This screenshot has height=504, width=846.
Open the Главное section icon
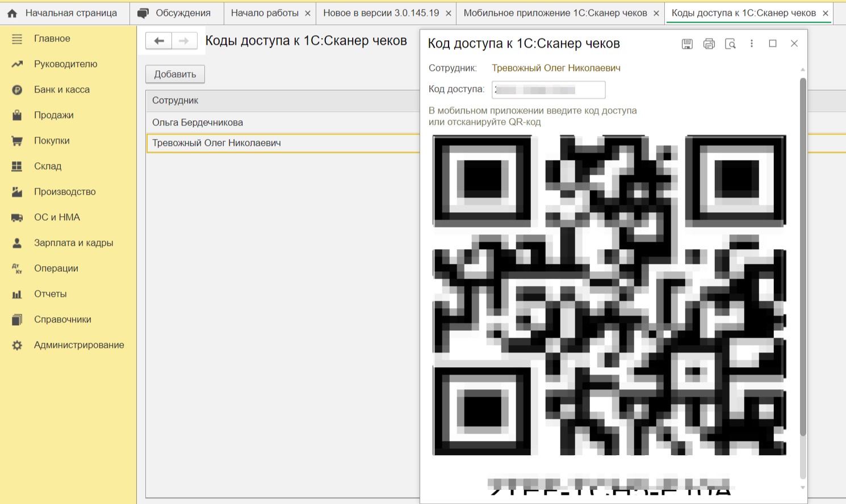tap(17, 39)
